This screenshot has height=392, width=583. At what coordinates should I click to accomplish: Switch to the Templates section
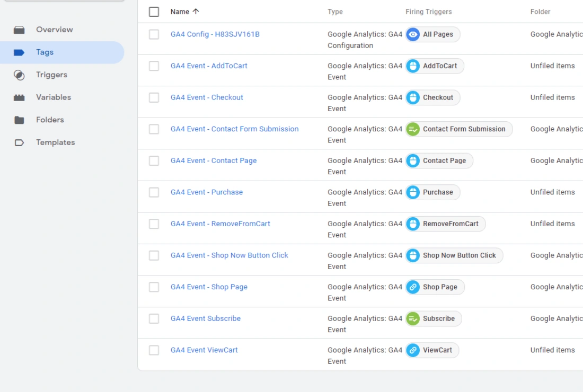click(56, 142)
